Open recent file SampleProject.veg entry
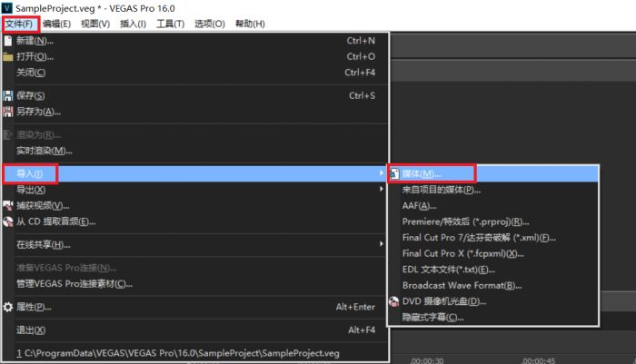Screen dimensions: 636x364 click(195, 353)
